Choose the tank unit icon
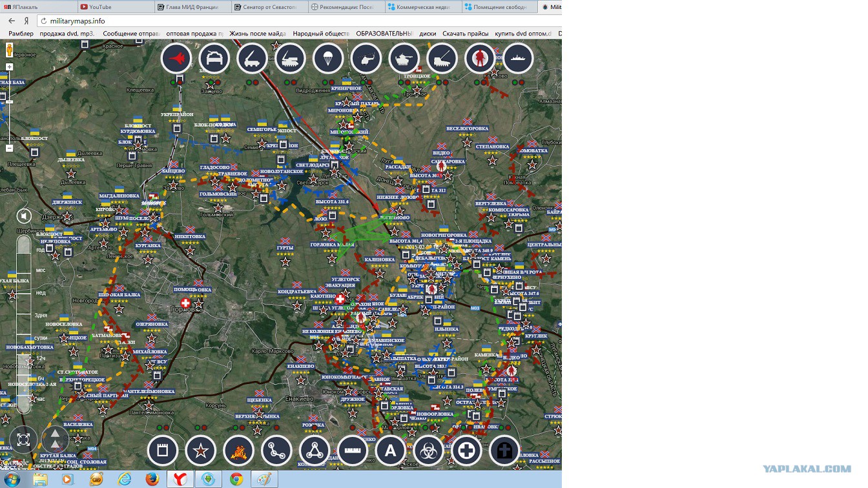Image resolution: width=868 pixels, height=488 pixels. point(404,59)
